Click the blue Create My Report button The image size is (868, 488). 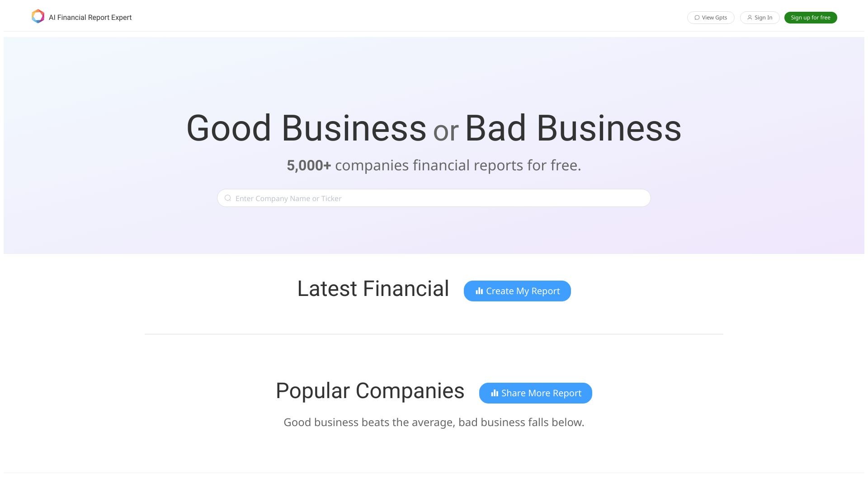click(x=517, y=291)
